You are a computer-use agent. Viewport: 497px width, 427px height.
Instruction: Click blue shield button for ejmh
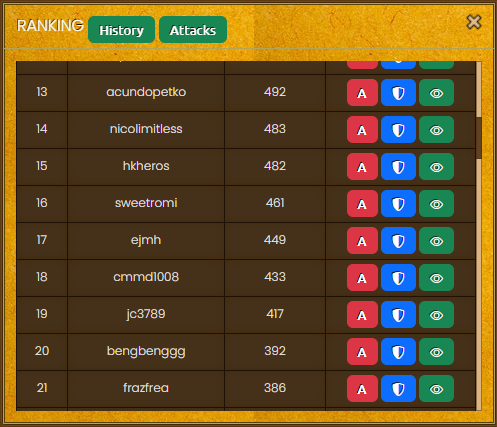[398, 241]
